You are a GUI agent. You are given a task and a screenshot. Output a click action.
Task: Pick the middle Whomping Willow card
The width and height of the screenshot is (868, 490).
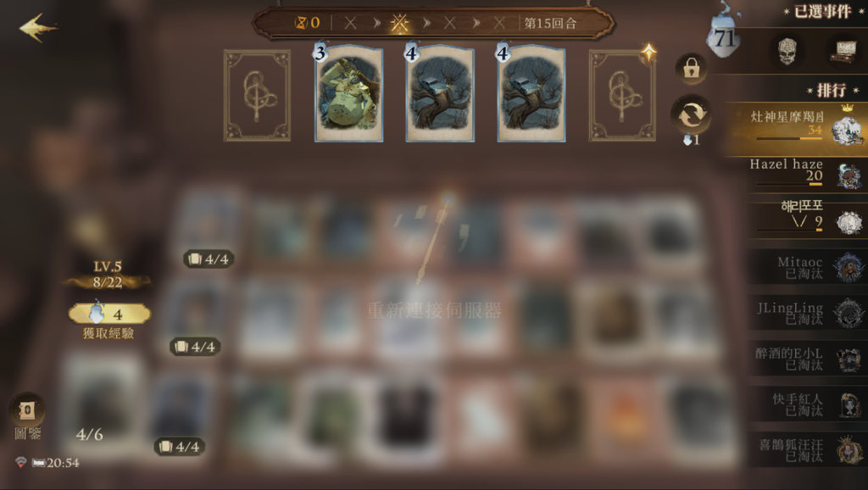point(440,94)
